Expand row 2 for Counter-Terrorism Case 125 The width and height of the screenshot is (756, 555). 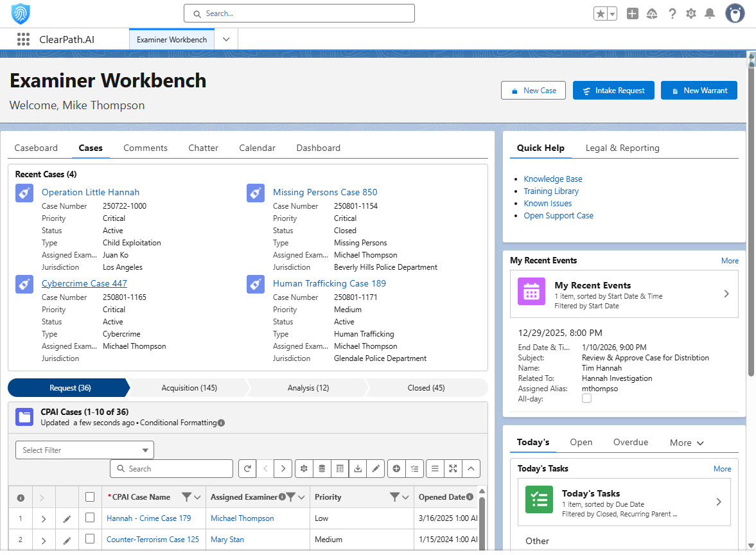point(44,540)
